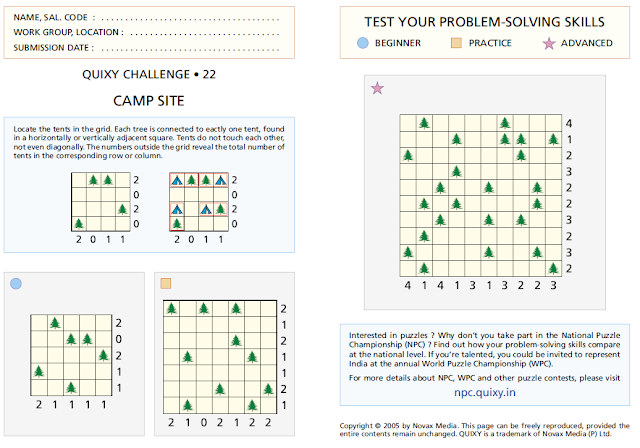
Task: Click the blue circle above the beginner puzzle
Action: point(16,284)
